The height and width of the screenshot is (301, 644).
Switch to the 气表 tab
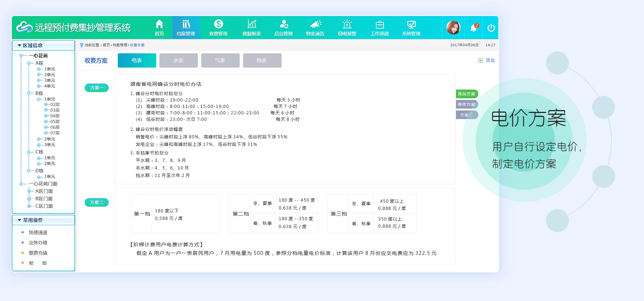point(220,60)
